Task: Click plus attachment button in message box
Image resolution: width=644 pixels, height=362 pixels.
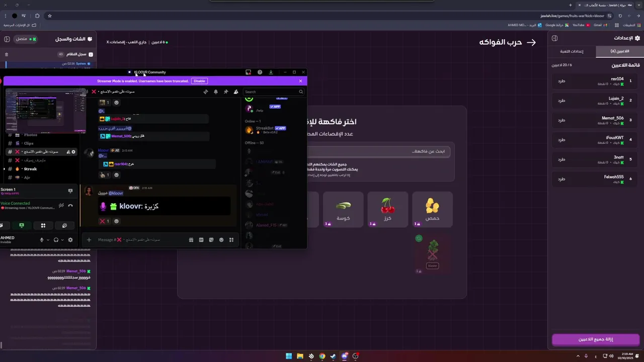Action: tap(89, 240)
